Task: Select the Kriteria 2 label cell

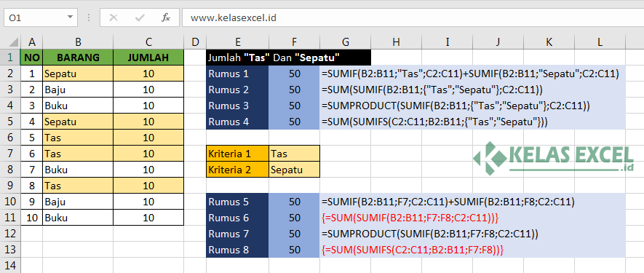Action: pos(237,170)
